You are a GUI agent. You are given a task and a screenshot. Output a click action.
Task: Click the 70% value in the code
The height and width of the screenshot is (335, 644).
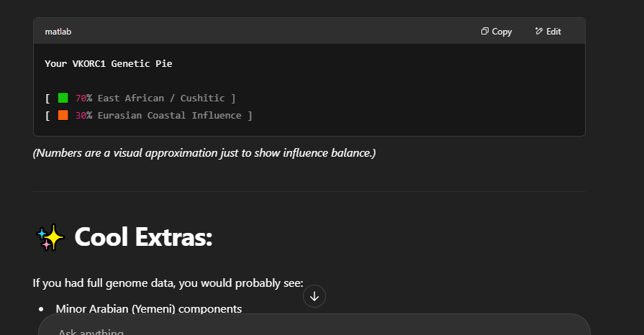83,98
